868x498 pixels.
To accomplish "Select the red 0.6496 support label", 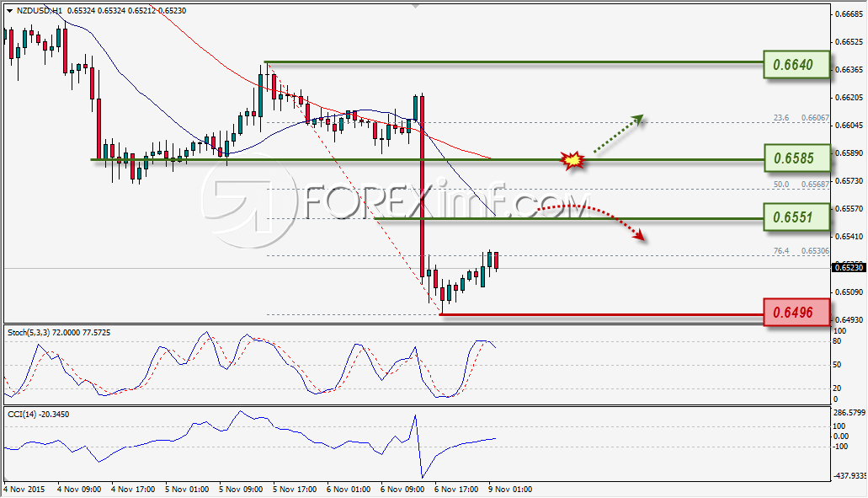I will pos(796,313).
